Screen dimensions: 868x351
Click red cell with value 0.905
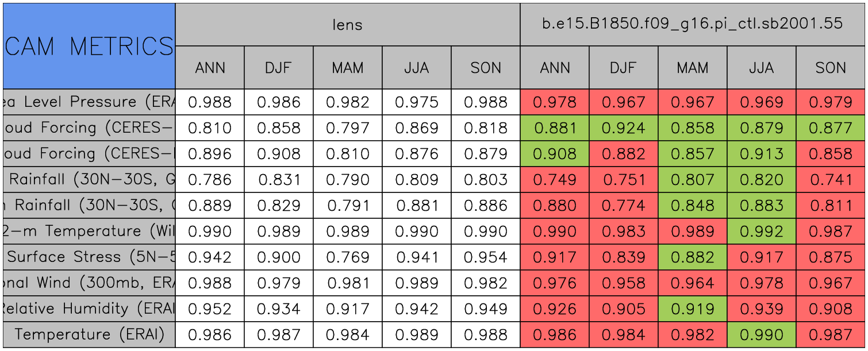(x=623, y=309)
